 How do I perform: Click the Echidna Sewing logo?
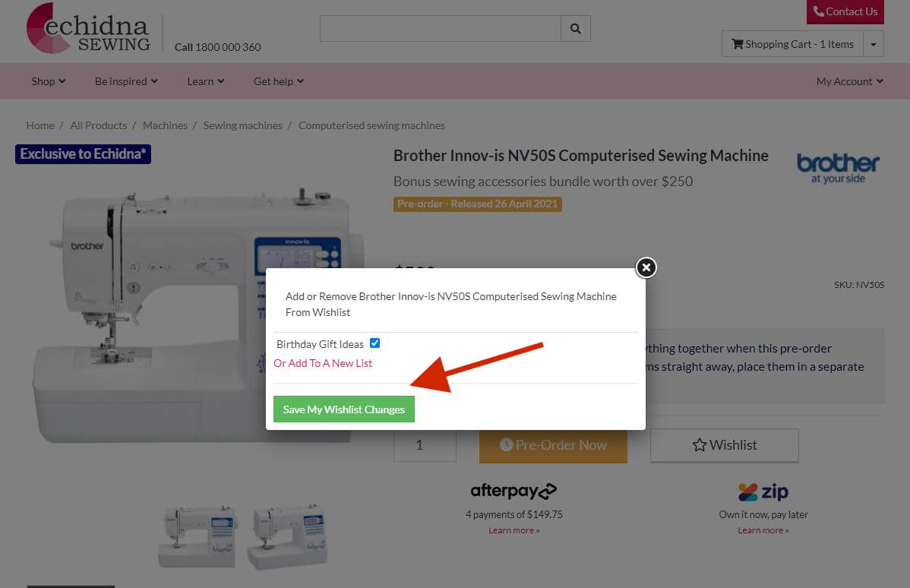tap(88, 29)
